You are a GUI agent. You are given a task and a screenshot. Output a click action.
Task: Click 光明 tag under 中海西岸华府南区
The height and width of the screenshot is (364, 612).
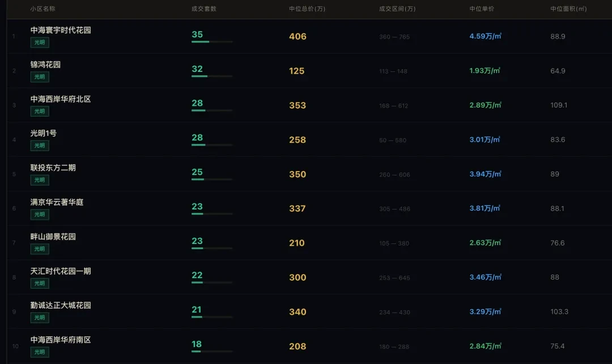click(40, 353)
